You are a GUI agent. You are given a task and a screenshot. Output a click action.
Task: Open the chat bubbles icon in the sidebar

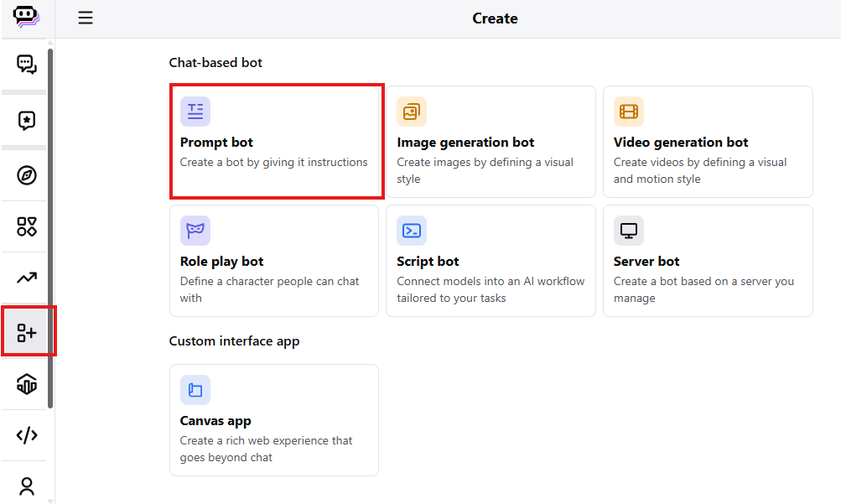(27, 65)
